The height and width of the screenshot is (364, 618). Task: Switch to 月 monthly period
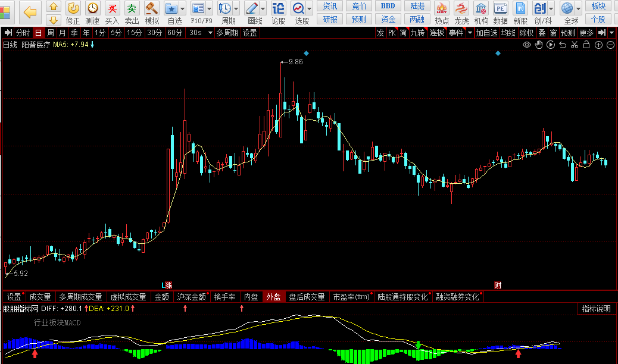point(62,33)
